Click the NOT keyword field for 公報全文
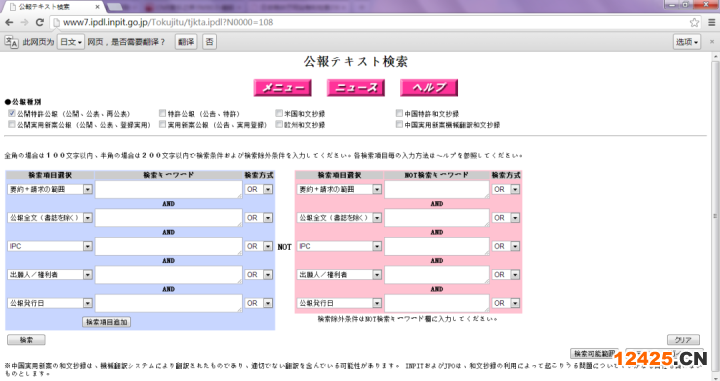This screenshot has height=381, width=720. click(x=437, y=218)
